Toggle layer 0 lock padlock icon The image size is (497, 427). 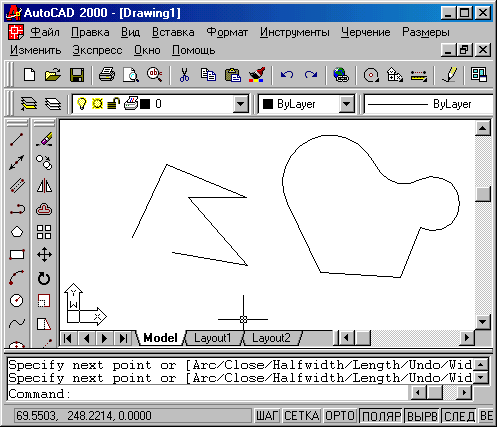[113, 104]
